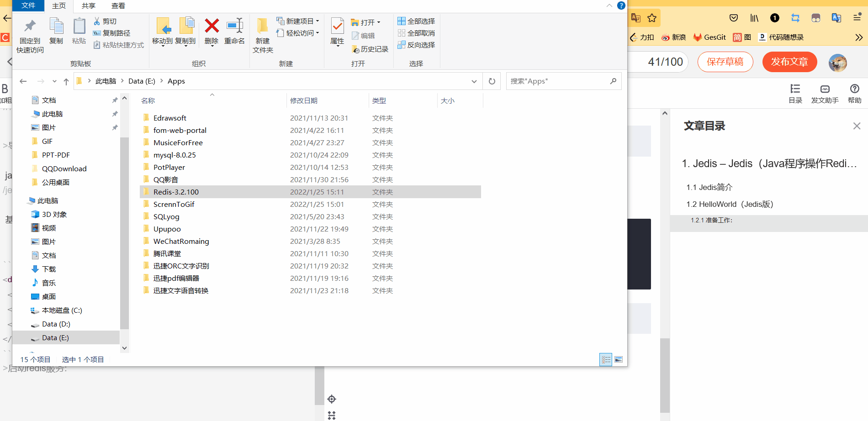Click the Copy icon in ribbon

pos(56,26)
